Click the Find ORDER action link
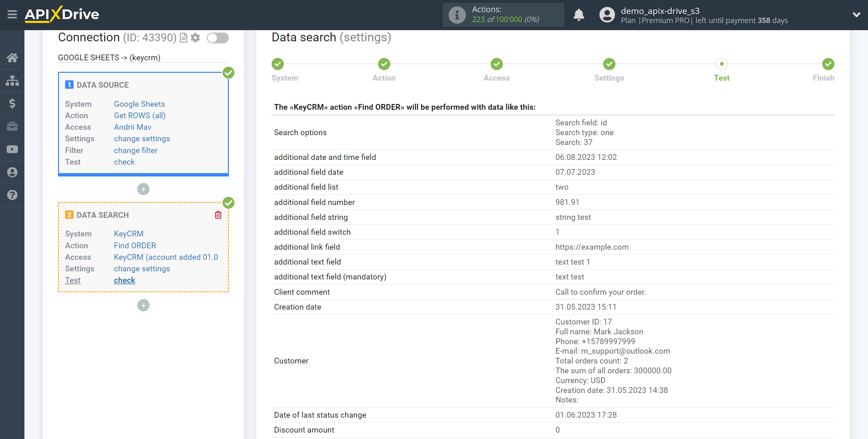This screenshot has height=439, width=868. 135,246
